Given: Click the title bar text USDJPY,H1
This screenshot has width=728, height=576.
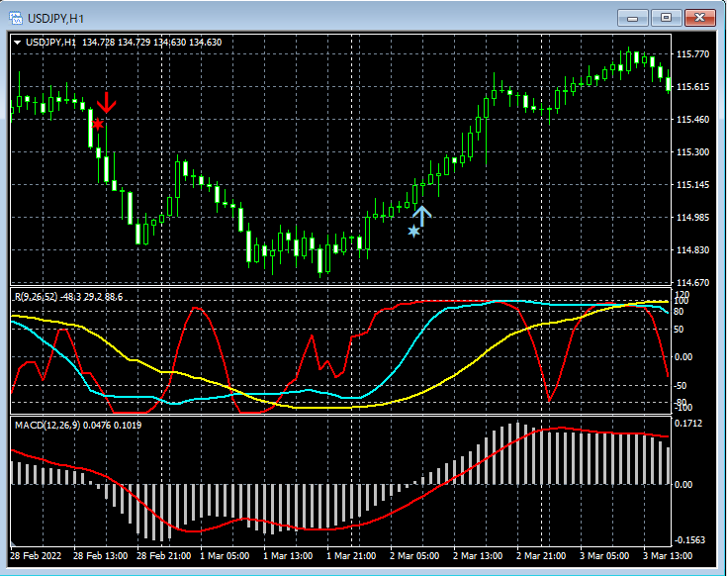Looking at the screenshot, I should 55,19.
